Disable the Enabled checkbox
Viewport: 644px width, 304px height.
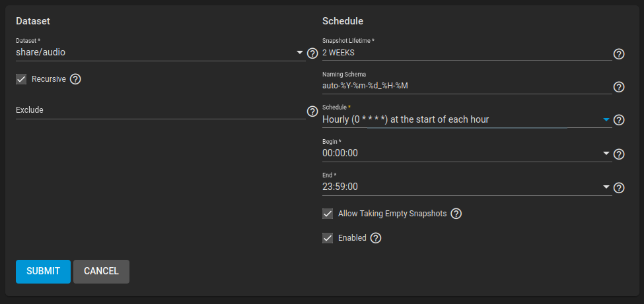tap(328, 238)
